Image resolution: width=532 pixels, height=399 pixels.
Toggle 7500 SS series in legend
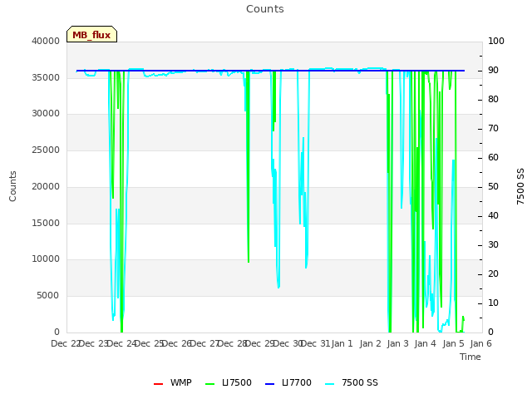pos(352,382)
